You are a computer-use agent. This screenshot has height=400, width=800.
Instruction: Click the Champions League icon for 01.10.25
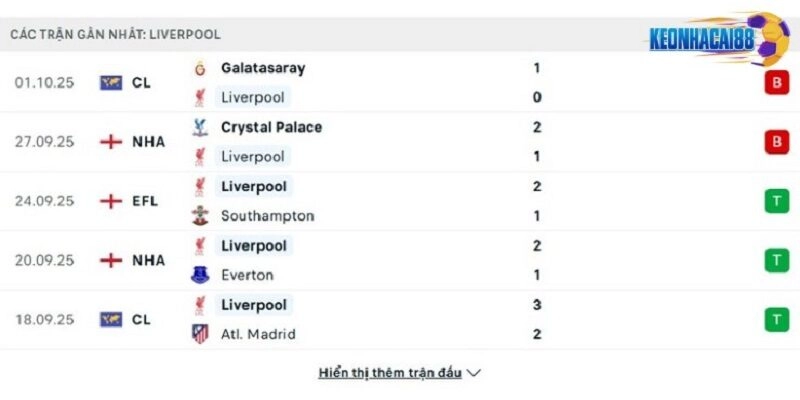(x=111, y=83)
